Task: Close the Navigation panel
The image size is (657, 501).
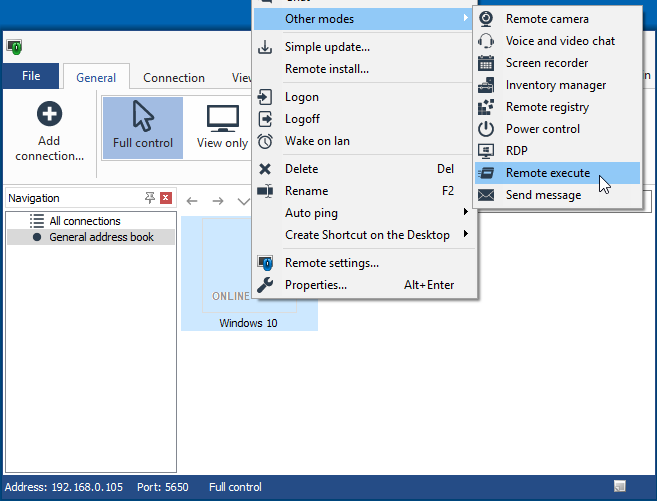Action: [x=166, y=198]
